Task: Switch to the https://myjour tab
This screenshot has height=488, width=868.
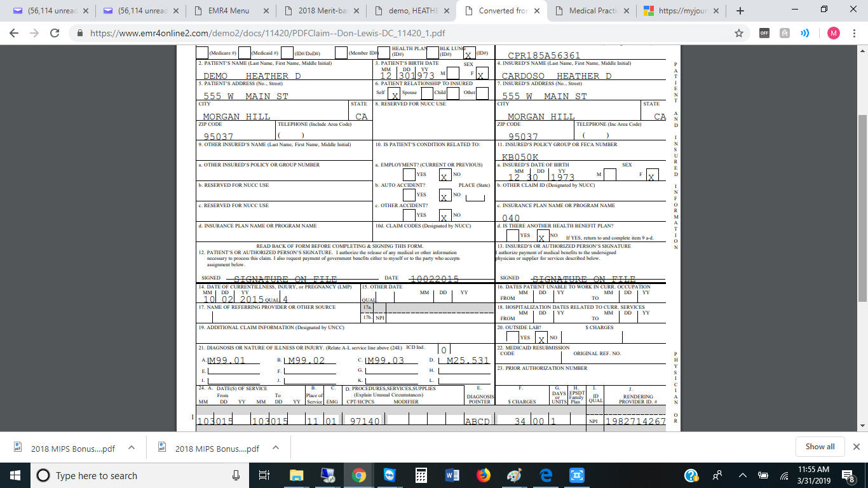Action: [683, 11]
